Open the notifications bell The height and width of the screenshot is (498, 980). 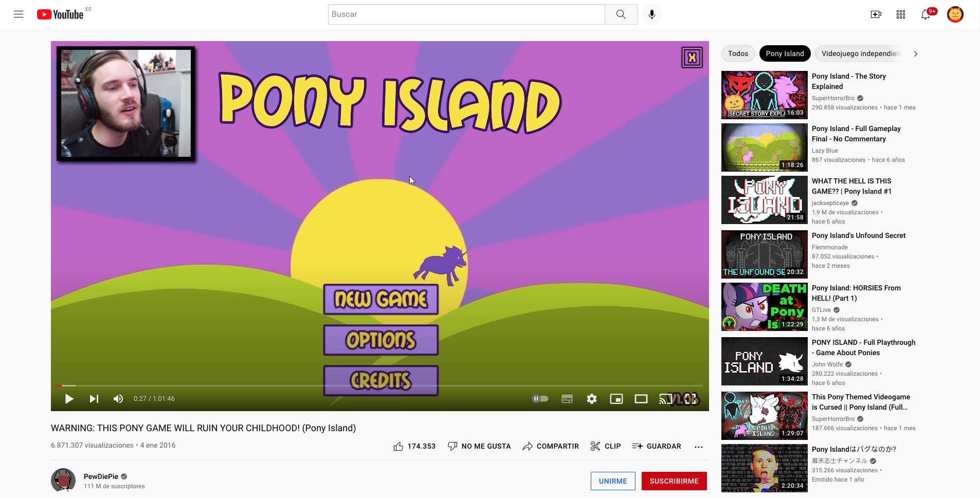[x=926, y=14]
